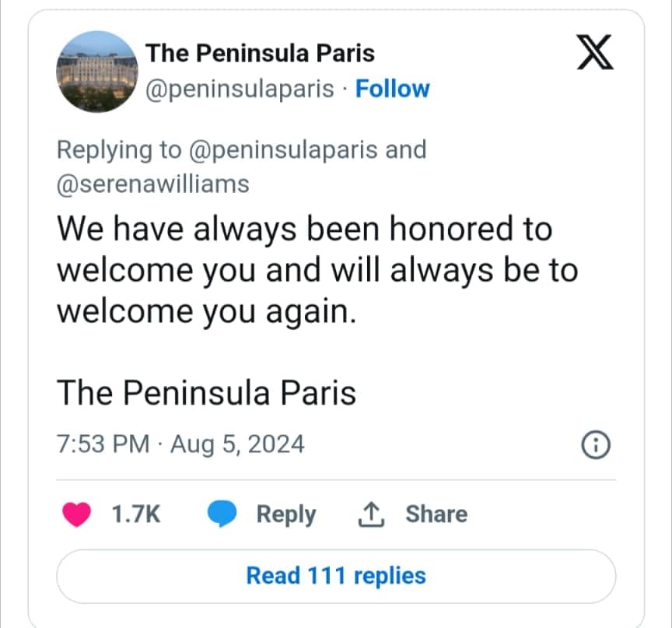
Task: Click the bold display name in the tweet header
Action: 261,53
